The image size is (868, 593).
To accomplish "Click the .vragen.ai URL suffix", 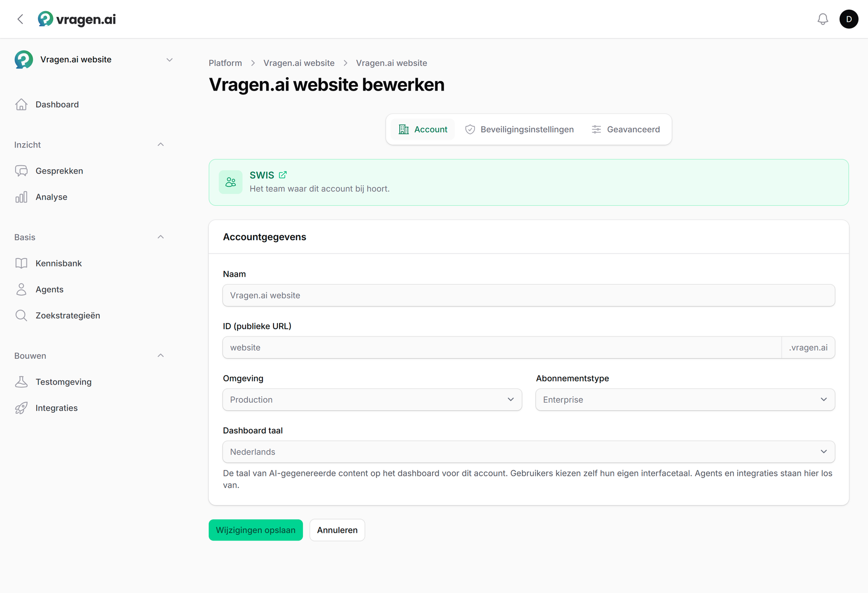I will coord(808,348).
